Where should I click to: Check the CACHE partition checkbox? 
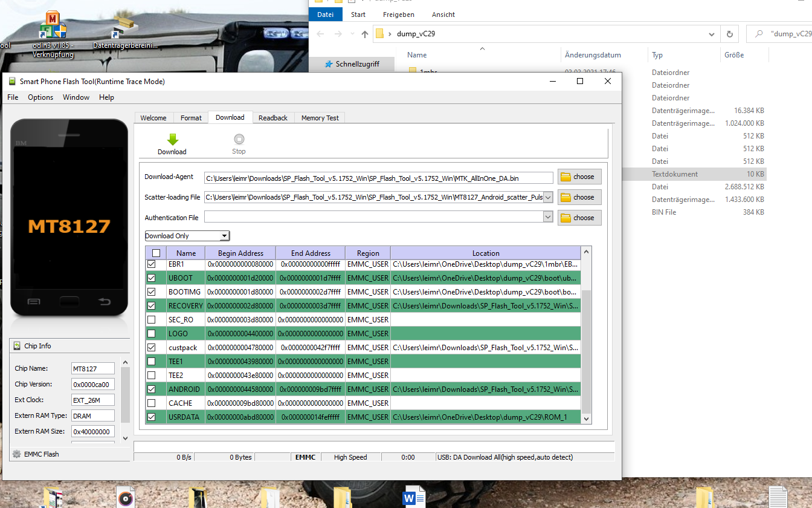click(x=152, y=403)
